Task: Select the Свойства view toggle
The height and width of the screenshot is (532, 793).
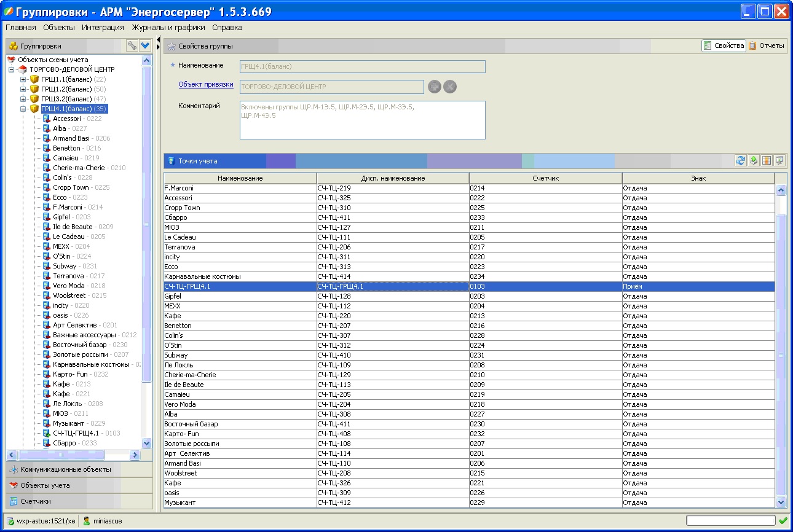Action: pos(724,45)
